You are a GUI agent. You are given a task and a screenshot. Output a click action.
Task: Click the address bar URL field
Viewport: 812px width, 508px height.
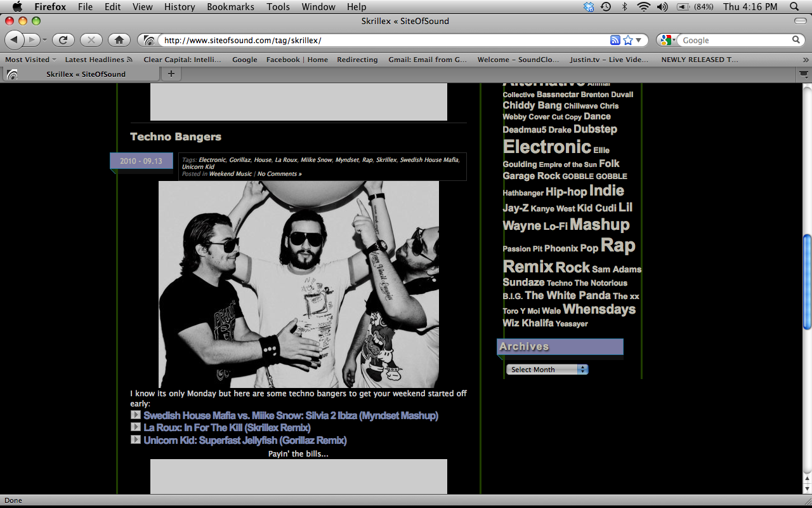tap(383, 40)
